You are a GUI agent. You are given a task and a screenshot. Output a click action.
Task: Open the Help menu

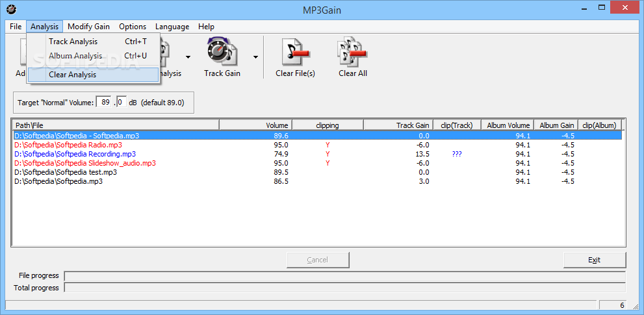(206, 27)
